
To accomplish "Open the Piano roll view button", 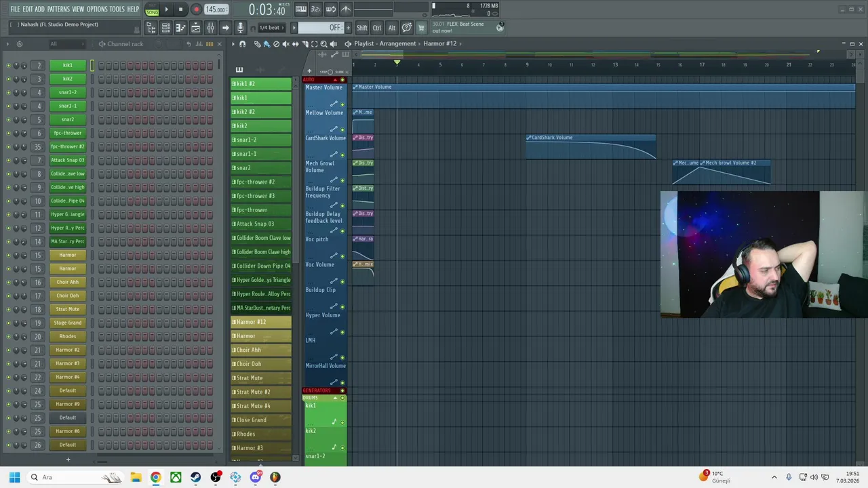I will (181, 28).
